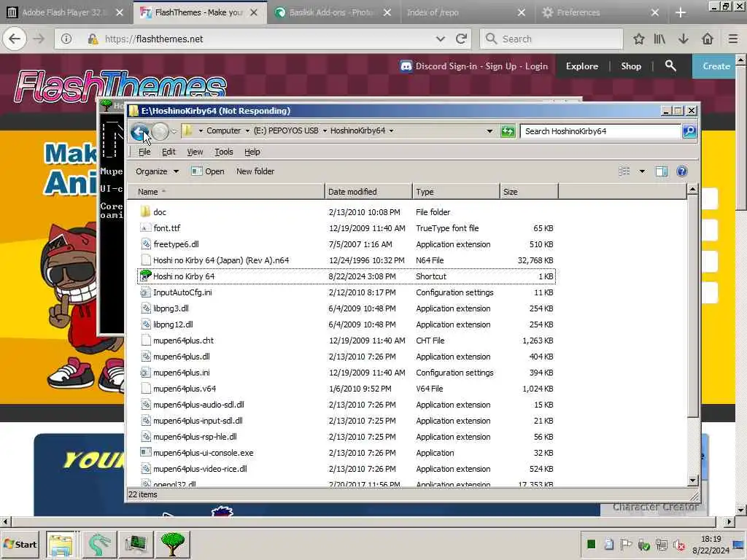Image resolution: width=747 pixels, height=560 pixels.
Task: Open the browser hamburger menu
Action: (x=732, y=39)
